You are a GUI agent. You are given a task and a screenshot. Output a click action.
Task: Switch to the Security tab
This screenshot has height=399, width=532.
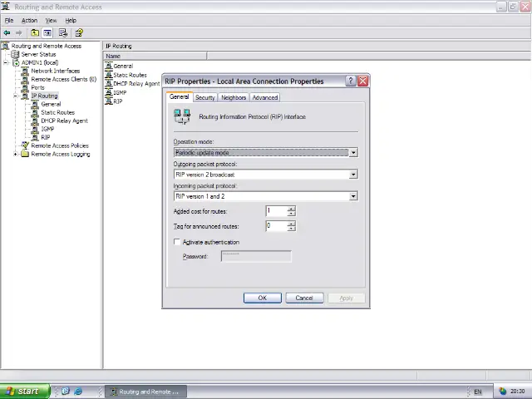(205, 98)
